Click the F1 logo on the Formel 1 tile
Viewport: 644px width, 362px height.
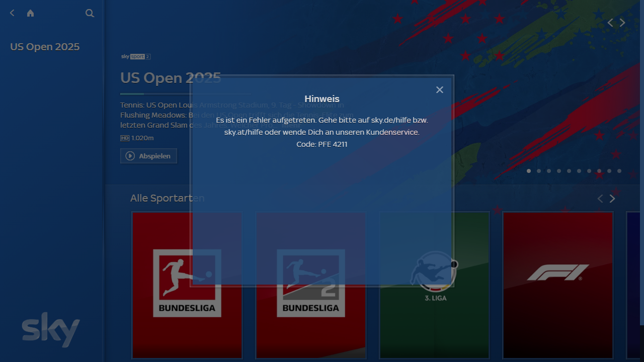pos(557,271)
